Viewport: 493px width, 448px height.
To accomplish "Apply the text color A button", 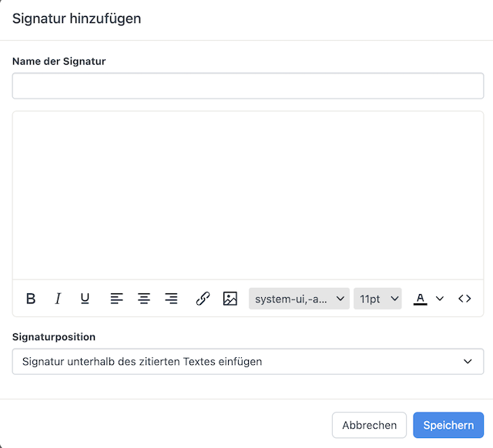I will coord(420,299).
